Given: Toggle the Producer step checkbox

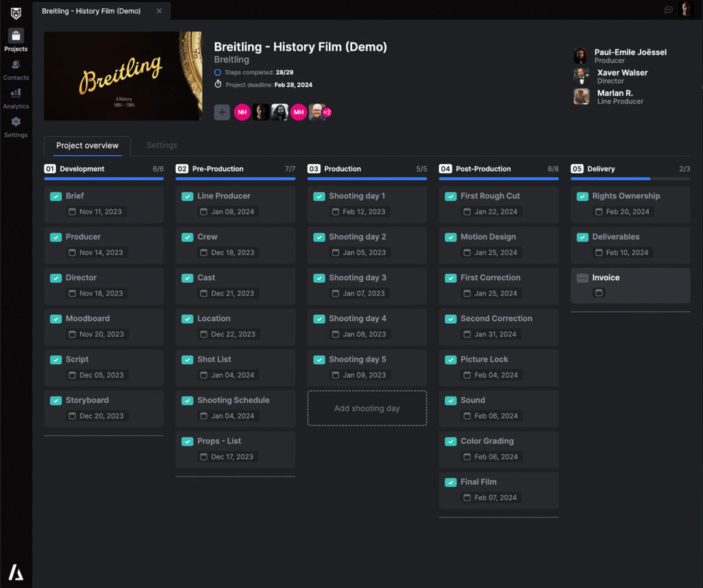Looking at the screenshot, I should point(56,237).
